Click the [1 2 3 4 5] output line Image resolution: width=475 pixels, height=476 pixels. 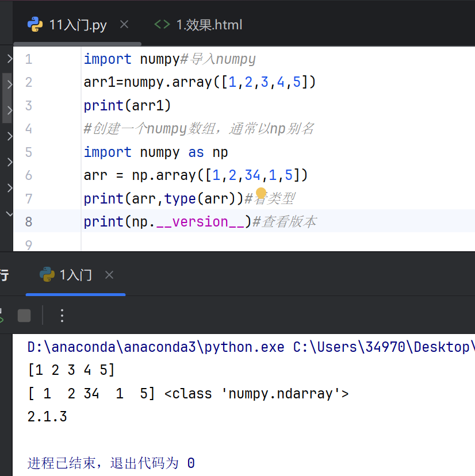tap(71, 370)
